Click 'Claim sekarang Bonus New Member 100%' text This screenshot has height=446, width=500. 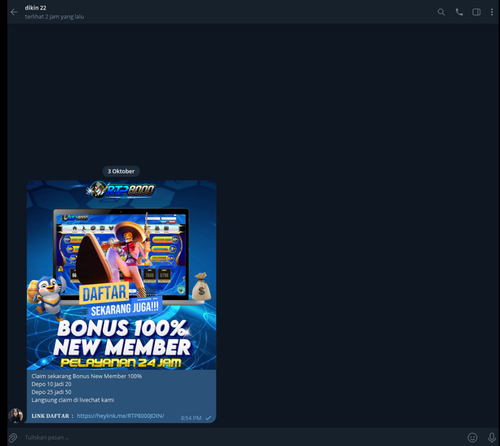[x=87, y=376]
